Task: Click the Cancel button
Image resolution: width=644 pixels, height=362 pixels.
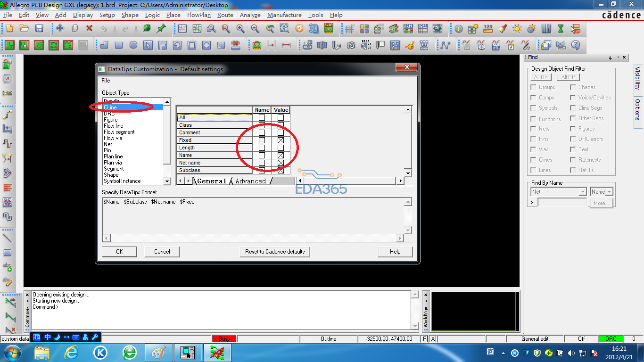Action: [162, 252]
